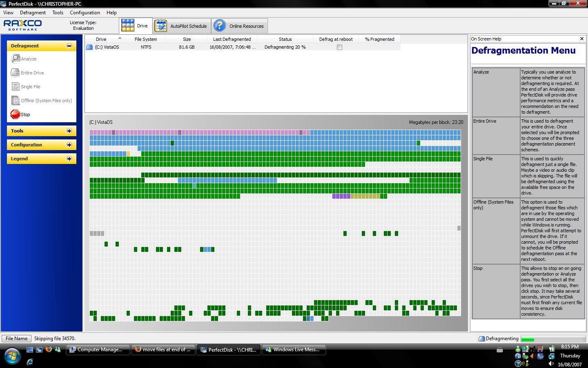Launch Internet Explorer from quick launch
The image size is (588, 368).
pyautogui.click(x=30, y=361)
